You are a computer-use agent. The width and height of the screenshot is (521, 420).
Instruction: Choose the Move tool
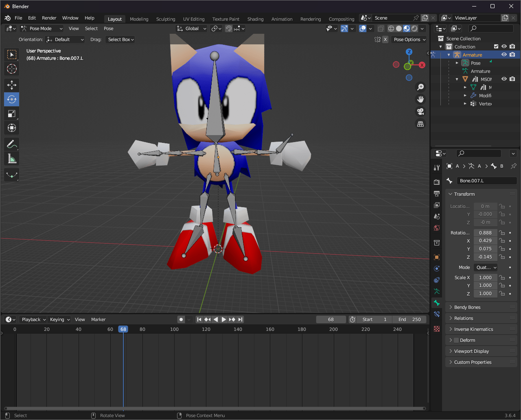pyautogui.click(x=12, y=85)
